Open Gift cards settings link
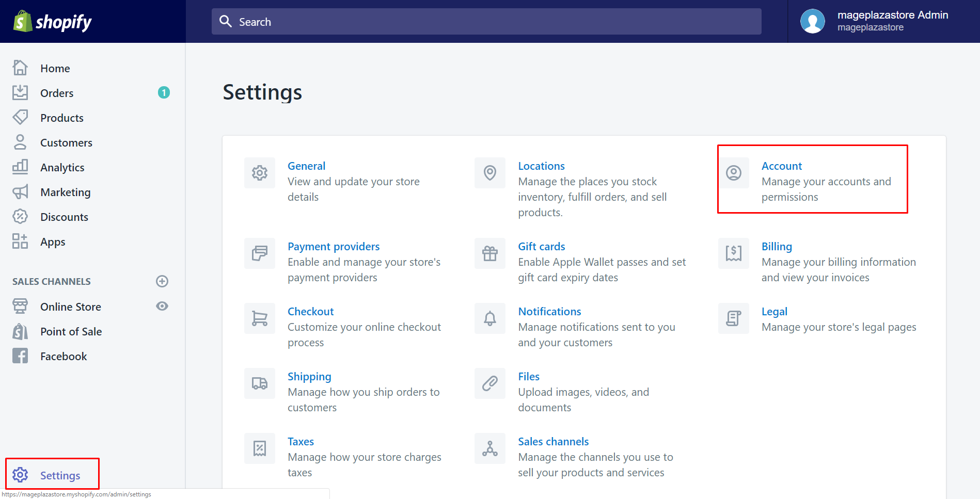 point(542,246)
